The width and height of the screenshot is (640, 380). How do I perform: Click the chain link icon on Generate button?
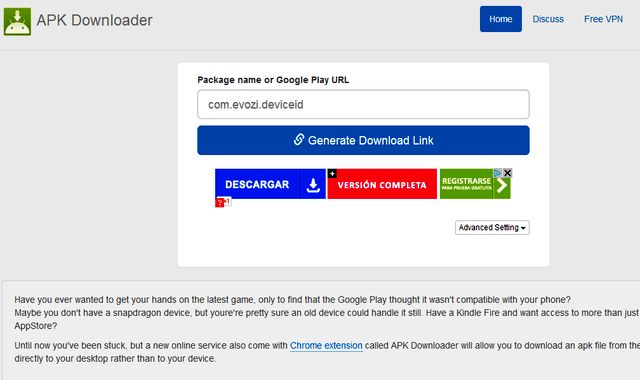pyautogui.click(x=299, y=140)
